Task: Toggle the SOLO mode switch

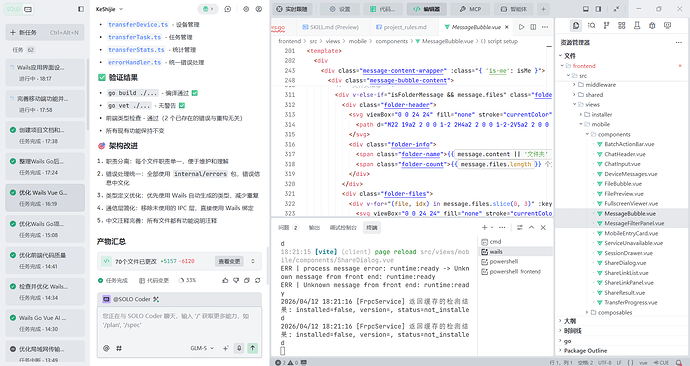Action: click(x=19, y=9)
